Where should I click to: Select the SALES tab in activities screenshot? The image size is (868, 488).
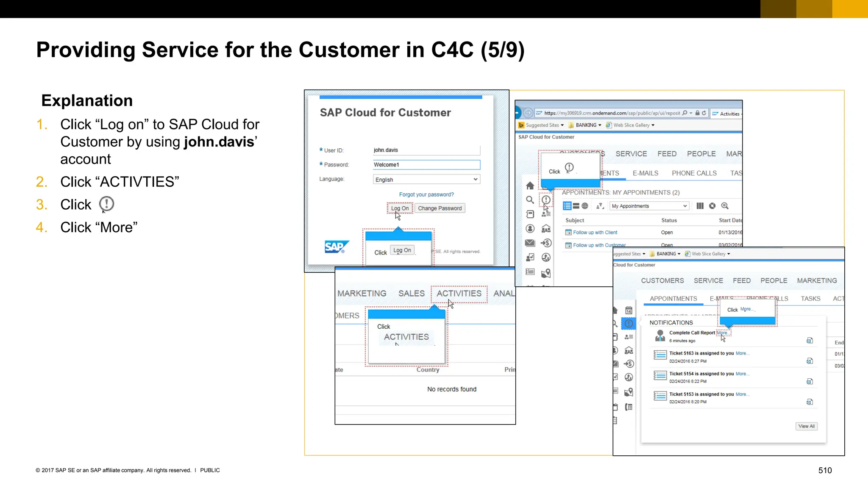point(411,294)
